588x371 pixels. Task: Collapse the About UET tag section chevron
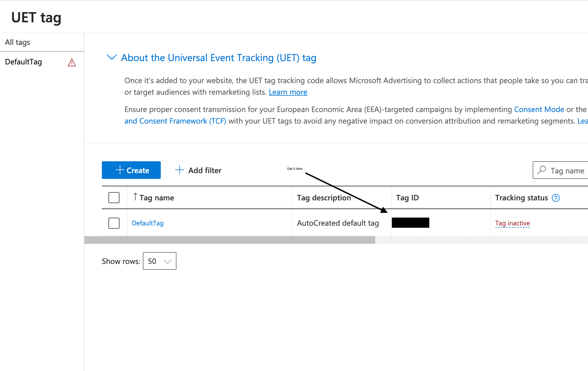(111, 57)
